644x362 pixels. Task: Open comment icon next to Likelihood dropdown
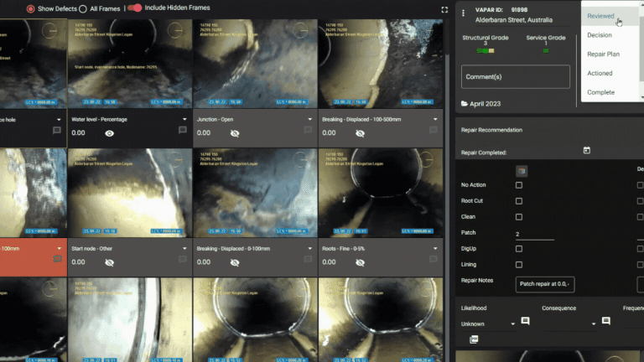click(525, 321)
